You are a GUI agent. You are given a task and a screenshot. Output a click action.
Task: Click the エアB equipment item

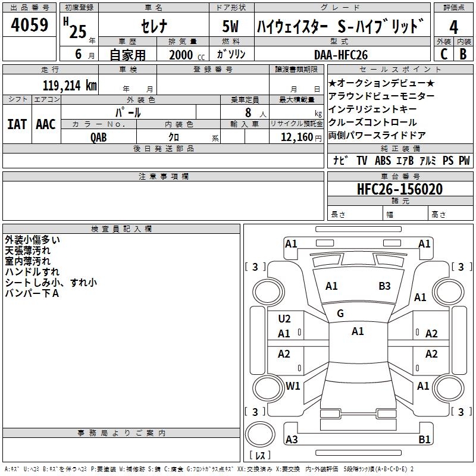pos(405,161)
